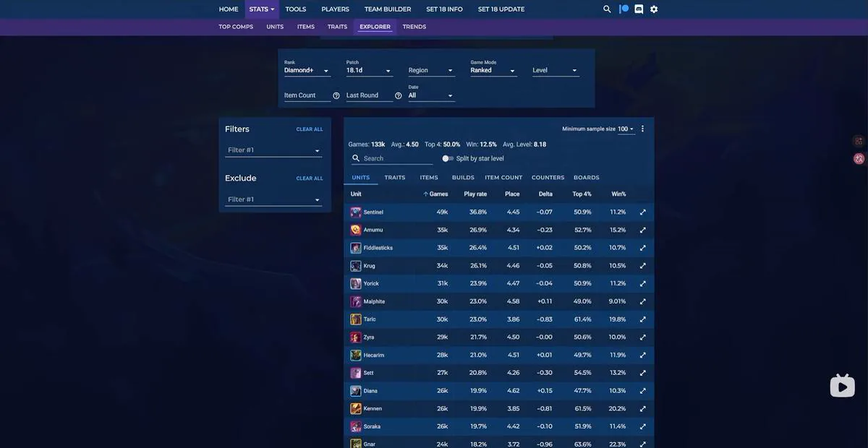Click the Kennen champion portrait

[x=356, y=409]
